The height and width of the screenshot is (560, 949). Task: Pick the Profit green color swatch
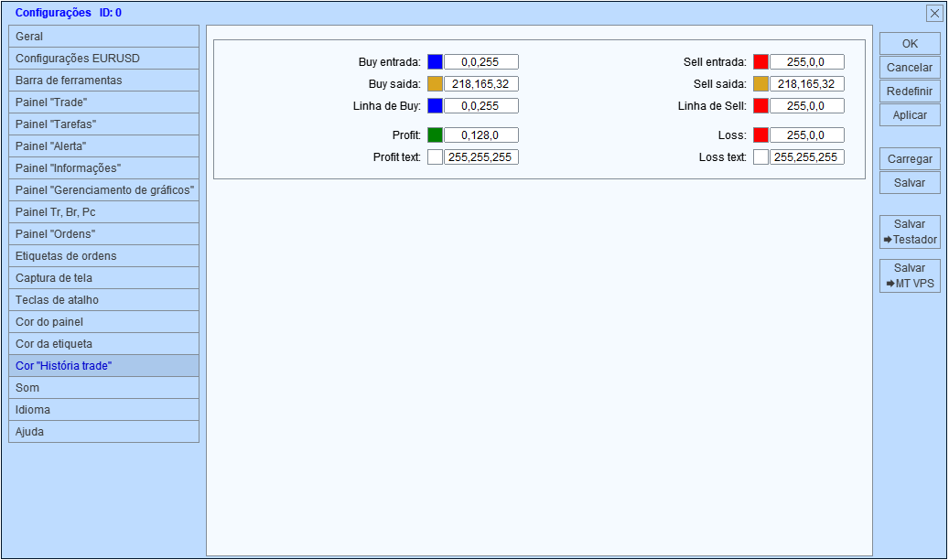click(436, 135)
